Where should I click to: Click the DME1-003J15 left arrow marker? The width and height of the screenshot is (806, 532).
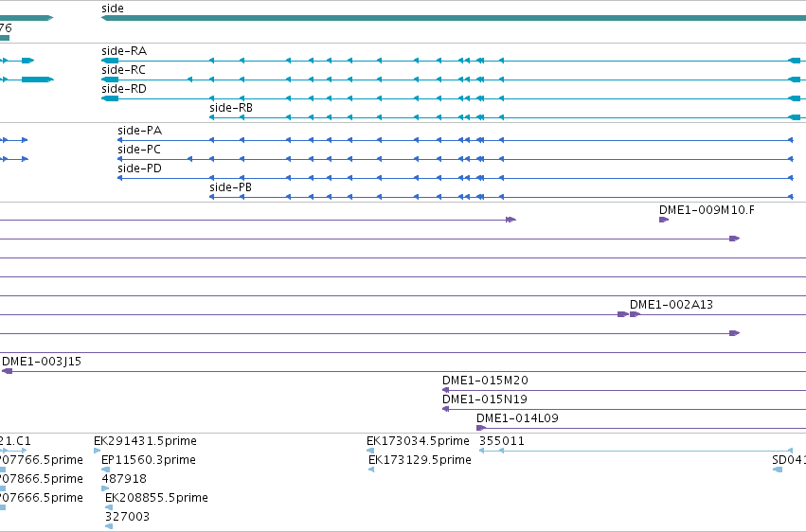(x=8, y=371)
